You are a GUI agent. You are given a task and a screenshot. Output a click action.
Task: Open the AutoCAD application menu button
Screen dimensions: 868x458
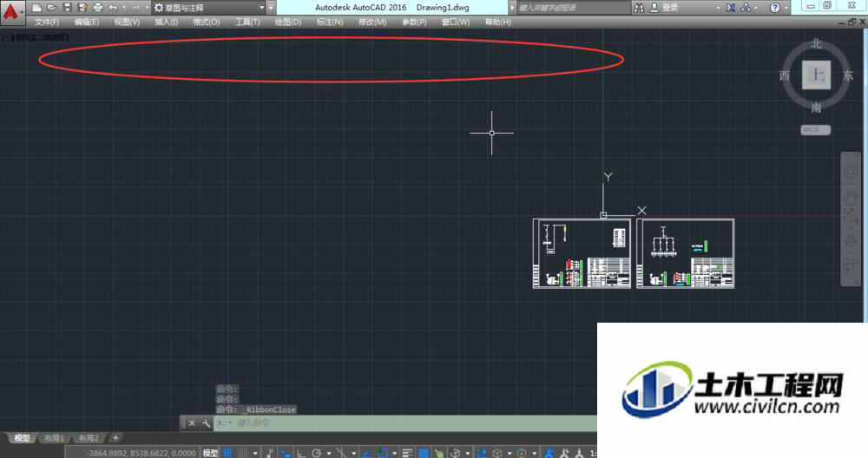tap(11, 12)
